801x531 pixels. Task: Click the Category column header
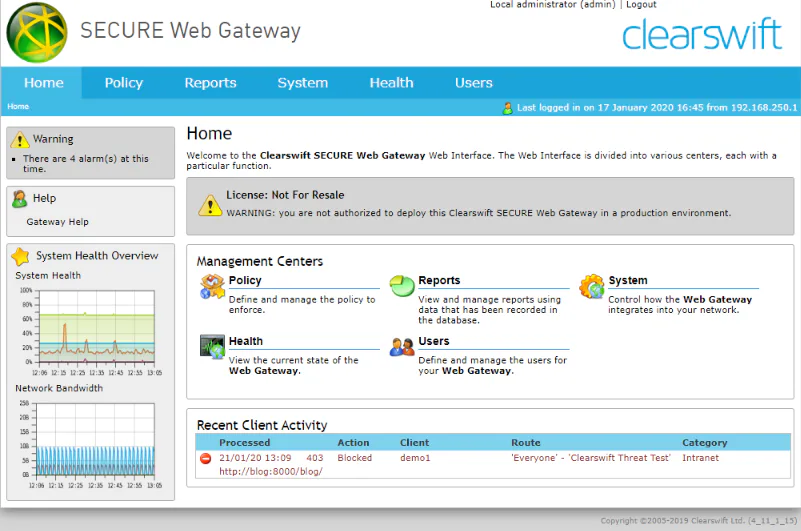pyautogui.click(x=704, y=443)
